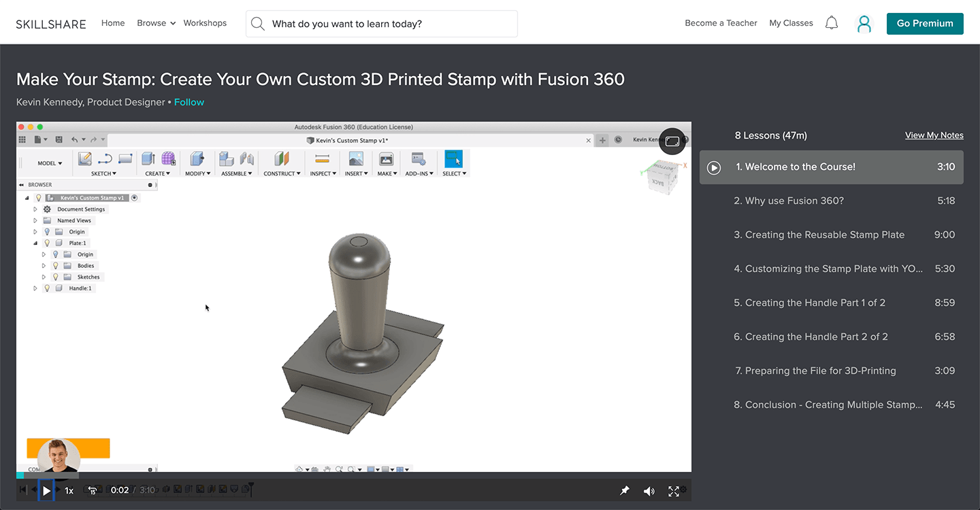Follow Kevin Kennedy
Viewport: 980px width, 510px height.
pos(189,102)
